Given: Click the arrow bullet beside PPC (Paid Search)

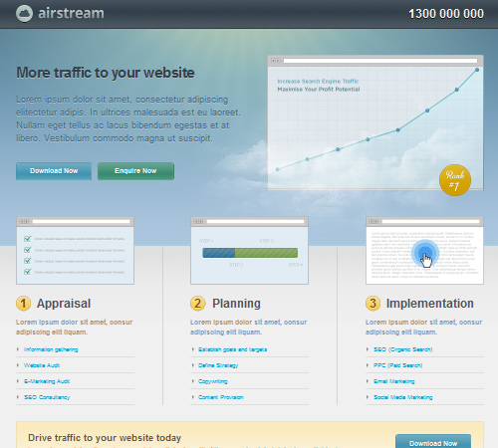Looking at the screenshot, I should click(368, 365).
